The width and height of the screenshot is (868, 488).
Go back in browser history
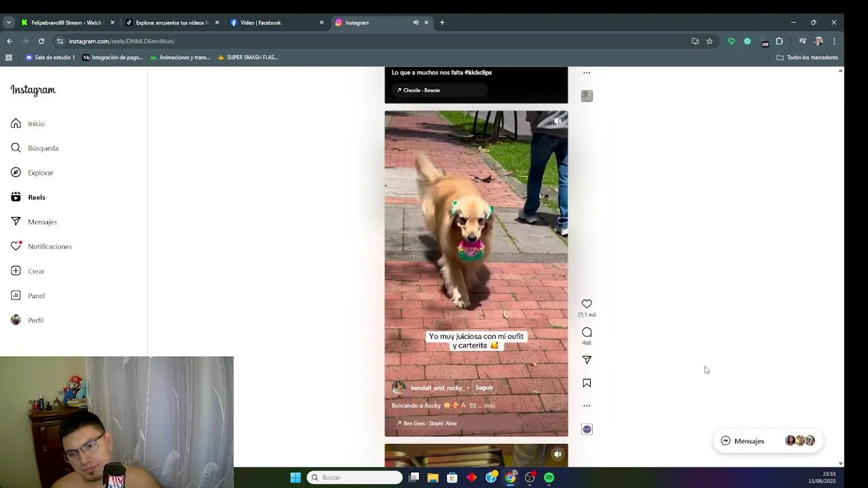pos(9,41)
